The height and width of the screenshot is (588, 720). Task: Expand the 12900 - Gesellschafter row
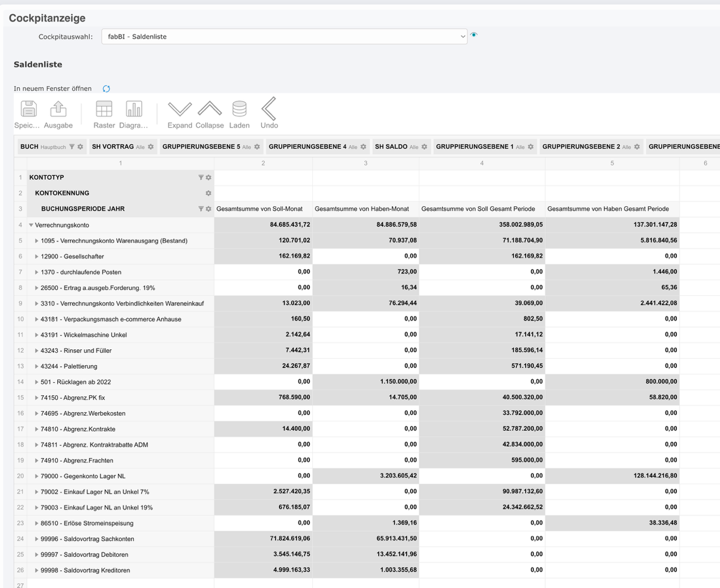(x=37, y=256)
